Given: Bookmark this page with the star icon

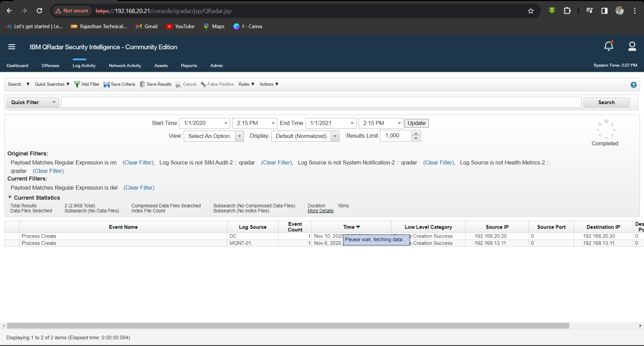Looking at the screenshot, I should click(x=531, y=11).
